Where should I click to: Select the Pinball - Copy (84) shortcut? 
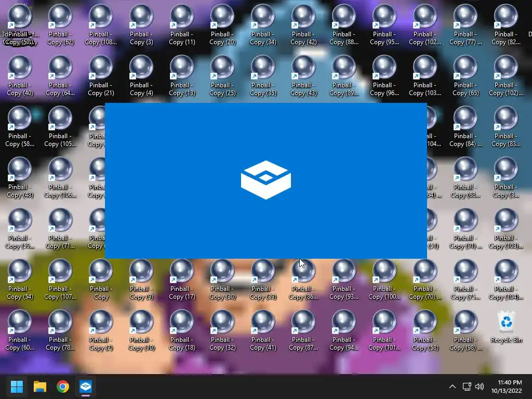tap(465, 127)
